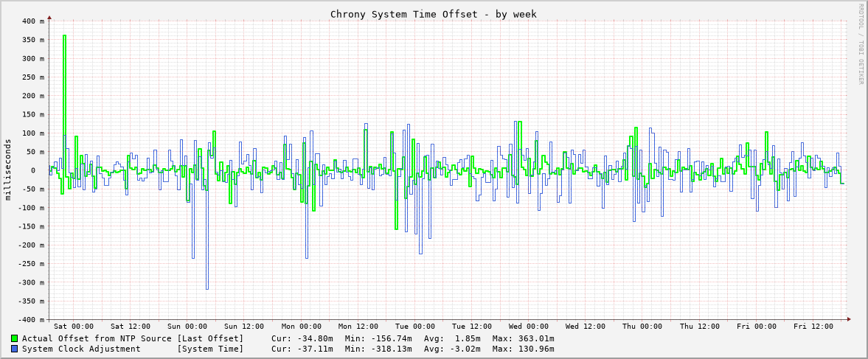Click the "[System Time]" legend label
The width and height of the screenshot is (868, 359).
(x=210, y=349)
